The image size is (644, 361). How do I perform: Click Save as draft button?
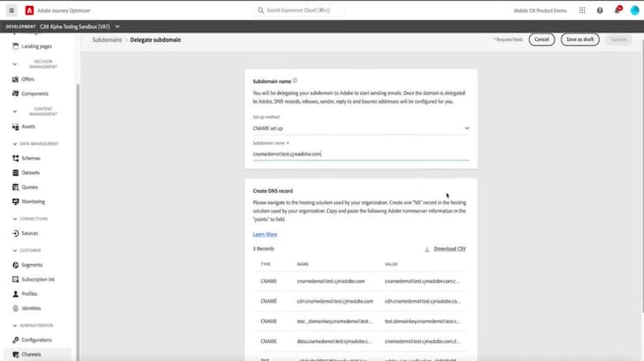580,39
